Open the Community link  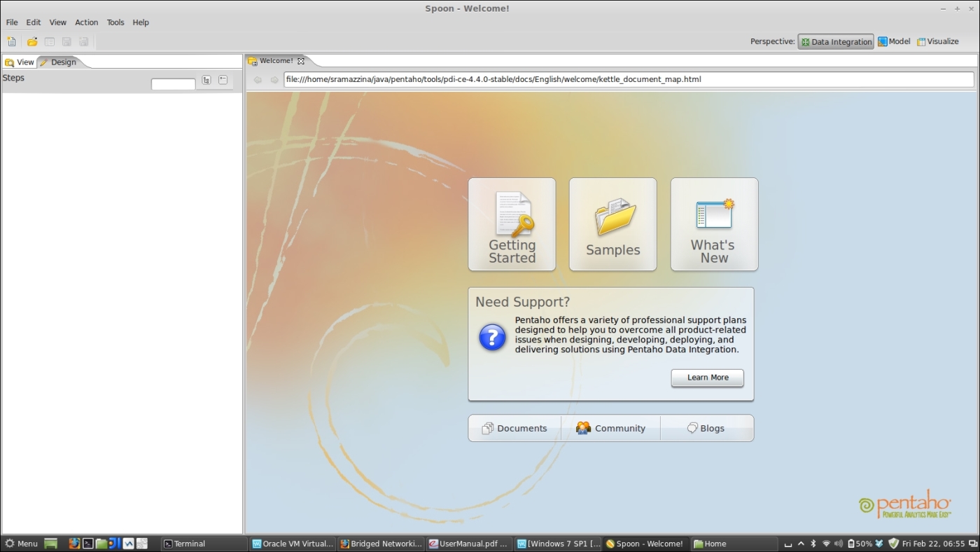pyautogui.click(x=610, y=428)
